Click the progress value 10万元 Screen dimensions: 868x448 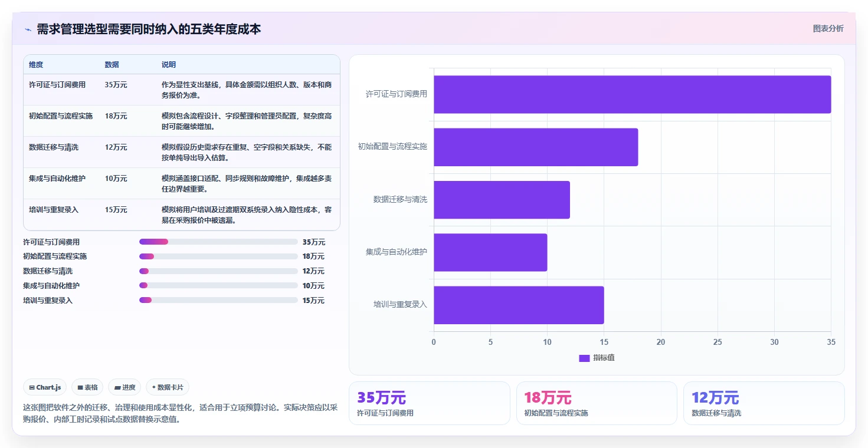pos(313,286)
